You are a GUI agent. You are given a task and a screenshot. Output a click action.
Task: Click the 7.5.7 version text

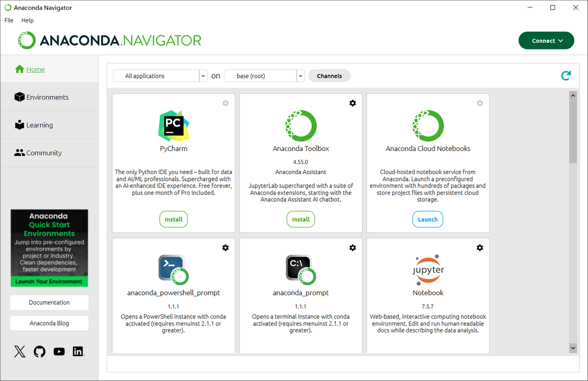pyautogui.click(x=428, y=307)
